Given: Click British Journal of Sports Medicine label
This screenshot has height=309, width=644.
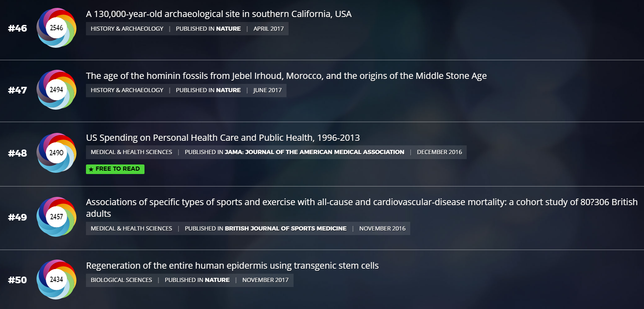Looking at the screenshot, I should click(286, 228).
